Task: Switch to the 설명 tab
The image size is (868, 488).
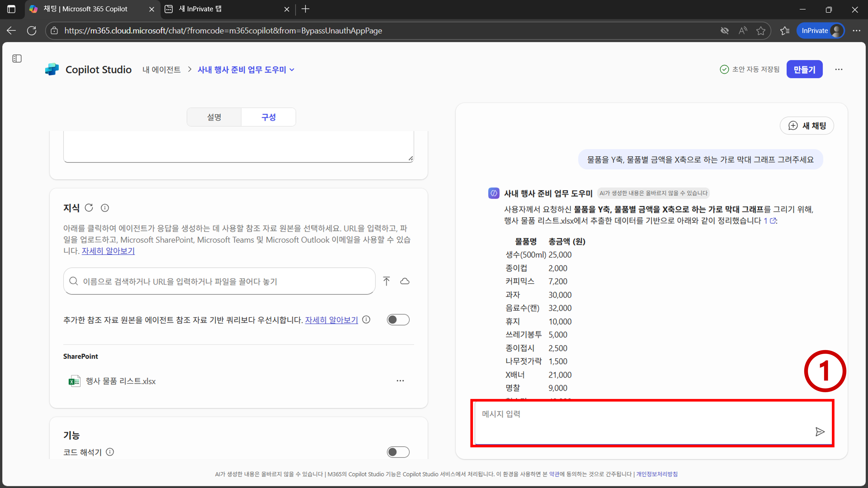Action: (214, 117)
